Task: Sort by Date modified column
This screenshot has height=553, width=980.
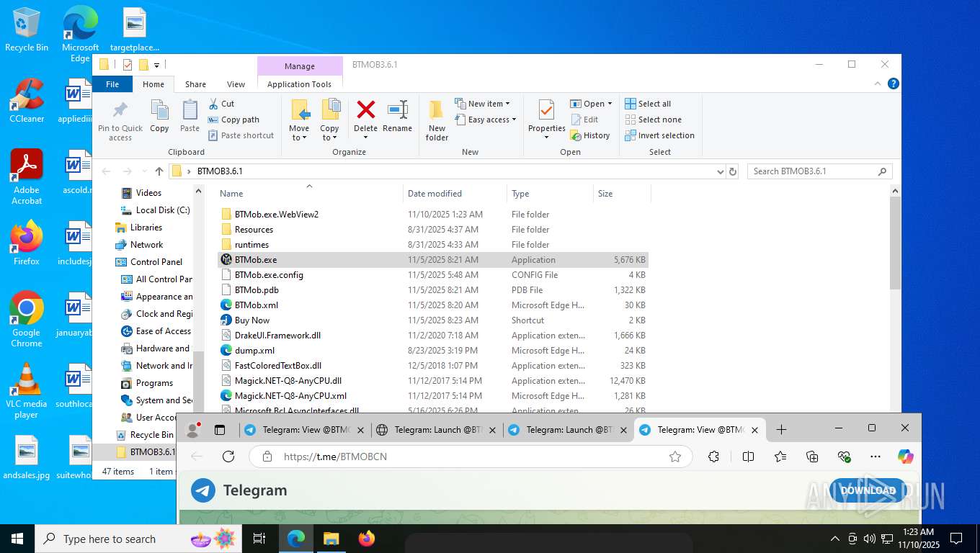Action: tap(455, 194)
